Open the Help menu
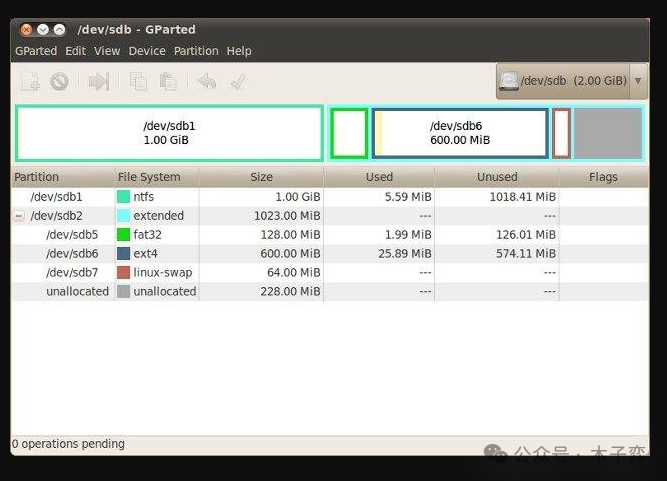Screen dimensions: 667x481 (x=239, y=51)
